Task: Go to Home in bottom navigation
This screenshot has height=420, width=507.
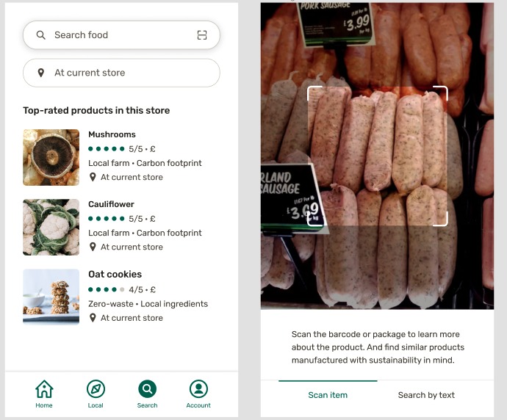Action: (x=44, y=394)
